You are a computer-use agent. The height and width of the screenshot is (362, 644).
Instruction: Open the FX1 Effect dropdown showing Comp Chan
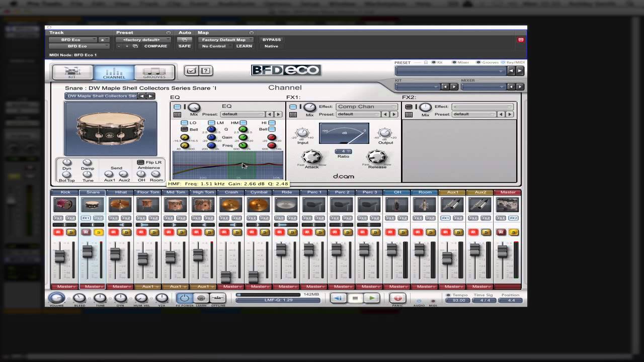[x=367, y=107]
